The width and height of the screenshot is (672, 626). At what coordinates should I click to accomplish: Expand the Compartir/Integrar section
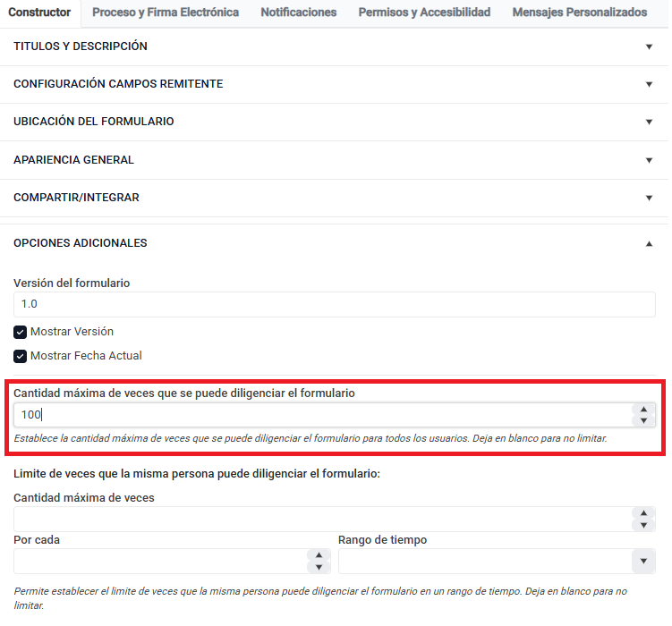[649, 198]
